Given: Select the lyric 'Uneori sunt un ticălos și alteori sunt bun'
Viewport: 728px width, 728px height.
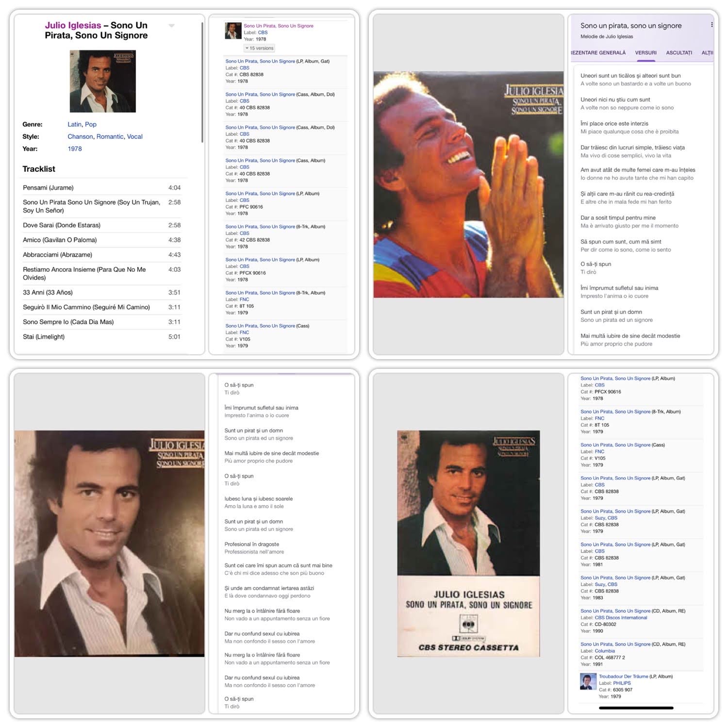Looking at the screenshot, I should click(630, 76).
